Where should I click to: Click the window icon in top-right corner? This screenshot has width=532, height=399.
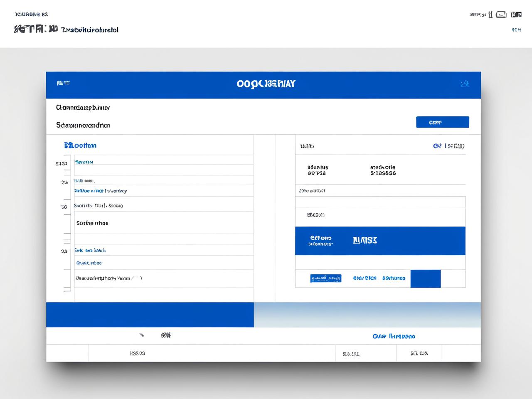click(x=516, y=15)
